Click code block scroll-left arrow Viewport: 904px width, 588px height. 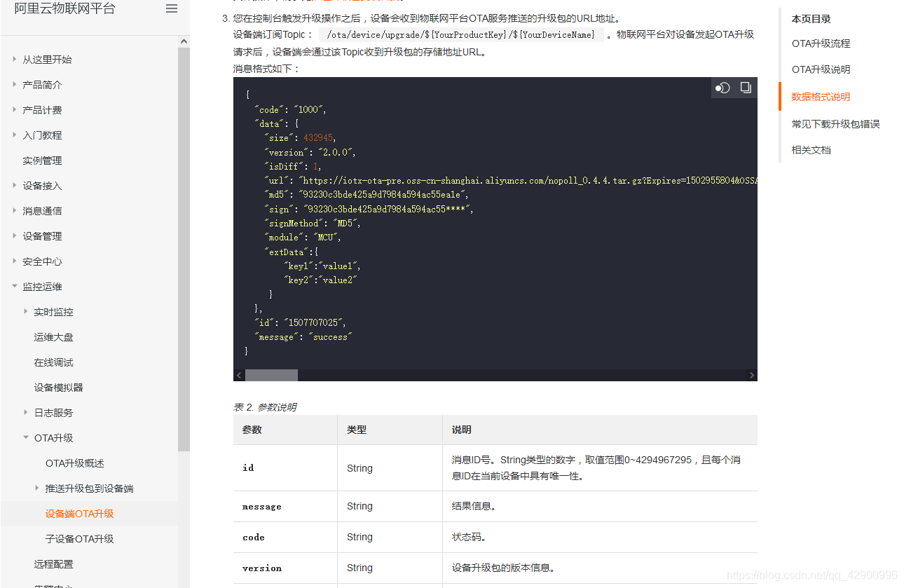239,376
